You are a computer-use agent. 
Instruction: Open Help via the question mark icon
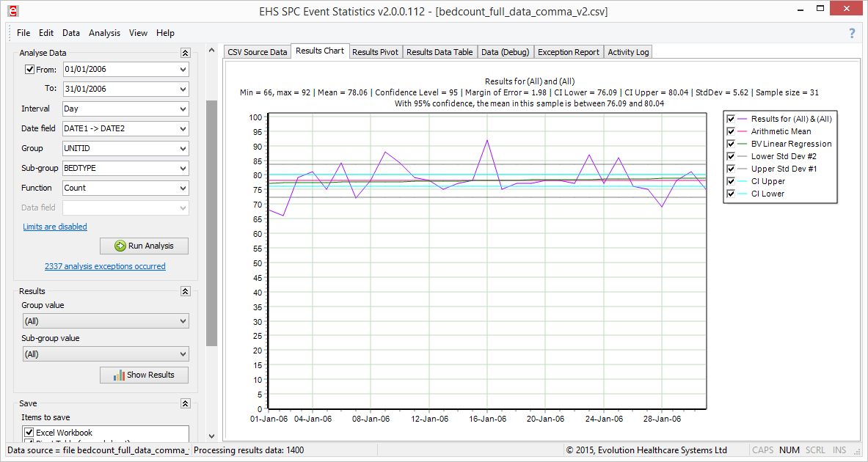[x=851, y=33]
